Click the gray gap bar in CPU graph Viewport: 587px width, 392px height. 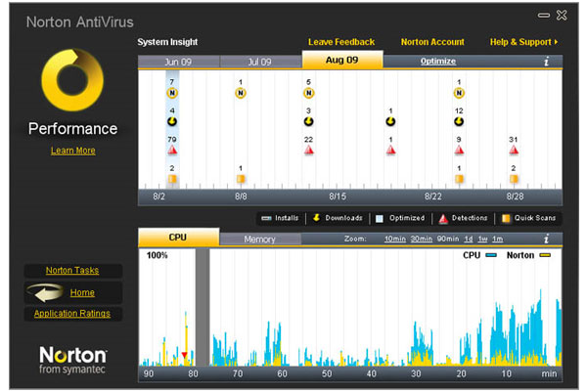[x=203, y=308]
